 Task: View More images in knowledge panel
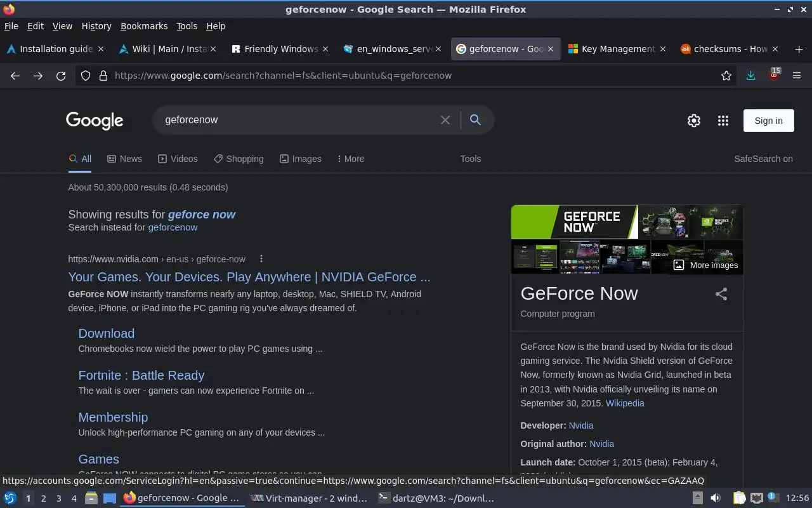tap(705, 265)
